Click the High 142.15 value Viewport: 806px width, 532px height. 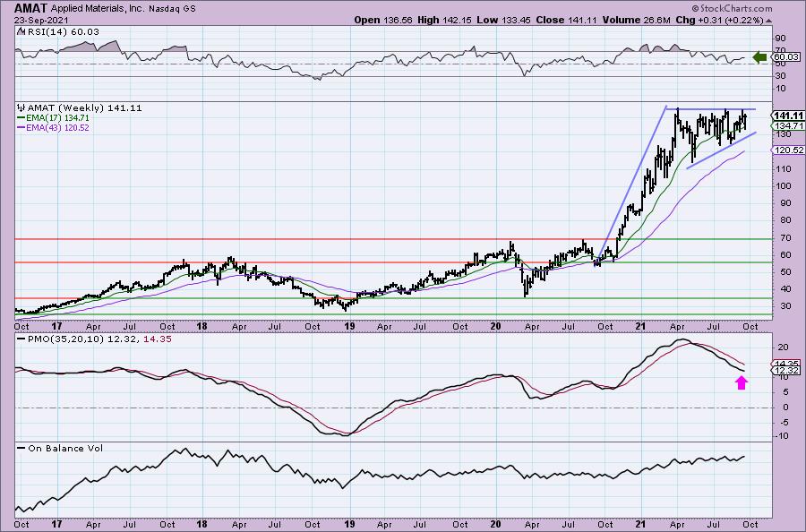444,20
